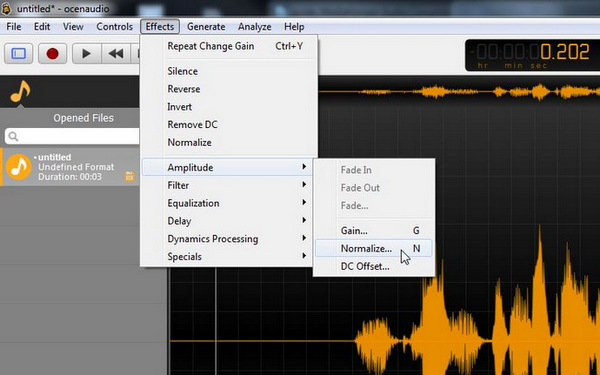600x375 pixels.
Task: Click the untitled file's round note icon
Action: tap(18, 167)
